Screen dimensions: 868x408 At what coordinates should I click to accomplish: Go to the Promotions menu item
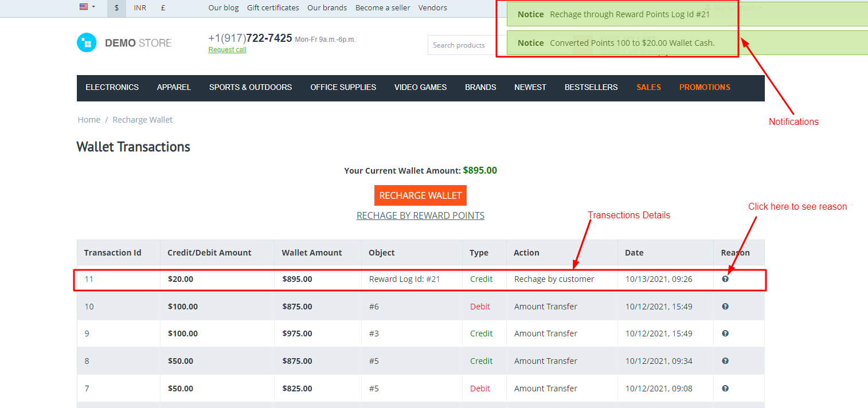[705, 88]
